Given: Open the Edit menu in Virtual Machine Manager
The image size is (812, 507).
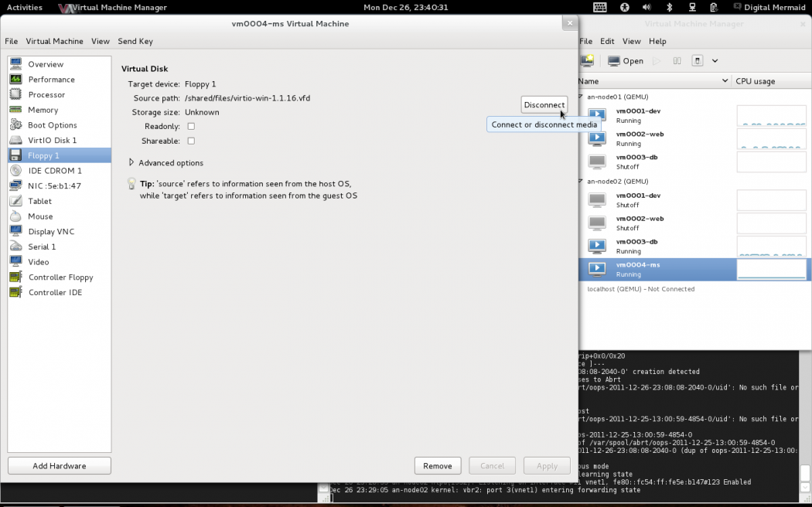Looking at the screenshot, I should (x=607, y=41).
